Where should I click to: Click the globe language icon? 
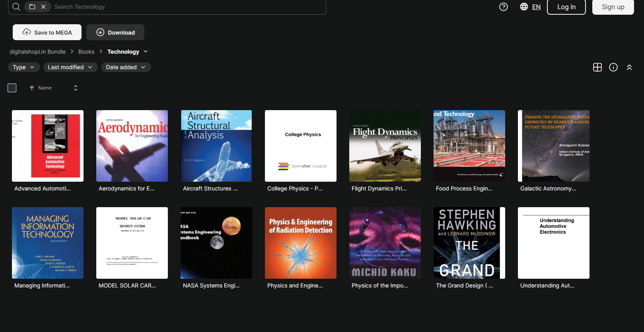click(524, 7)
